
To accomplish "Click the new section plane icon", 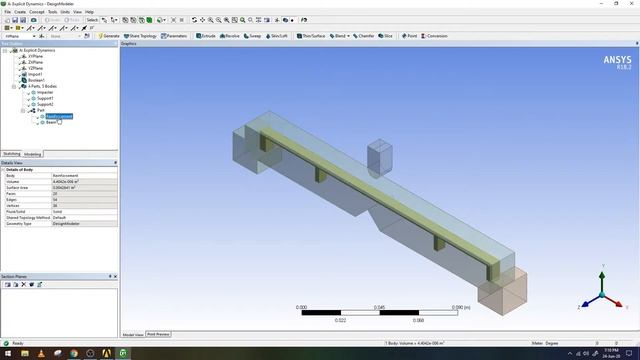I will coord(8,284).
